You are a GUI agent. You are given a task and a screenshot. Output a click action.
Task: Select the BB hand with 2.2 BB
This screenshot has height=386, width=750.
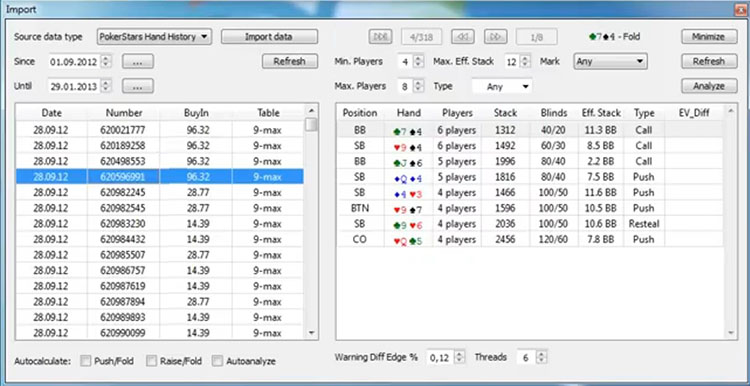tap(530, 161)
